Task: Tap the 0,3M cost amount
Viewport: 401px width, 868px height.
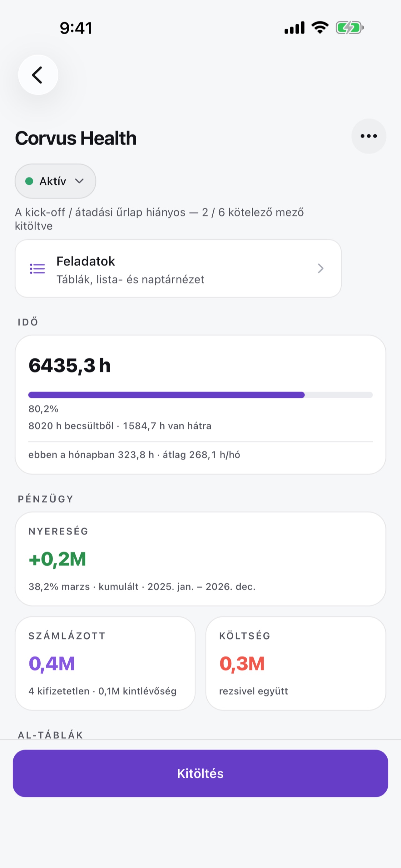Action: 242,663
